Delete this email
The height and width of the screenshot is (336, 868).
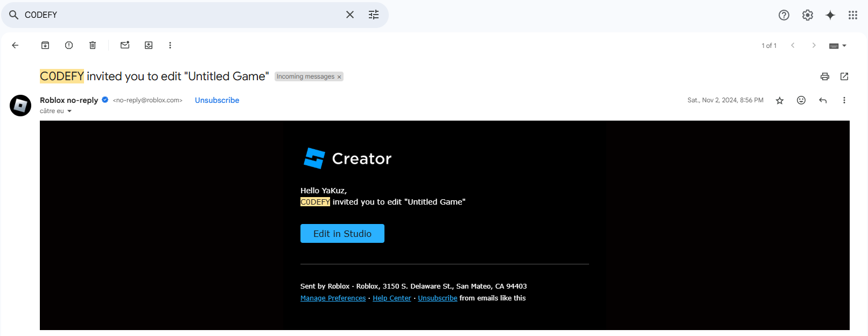click(x=93, y=45)
